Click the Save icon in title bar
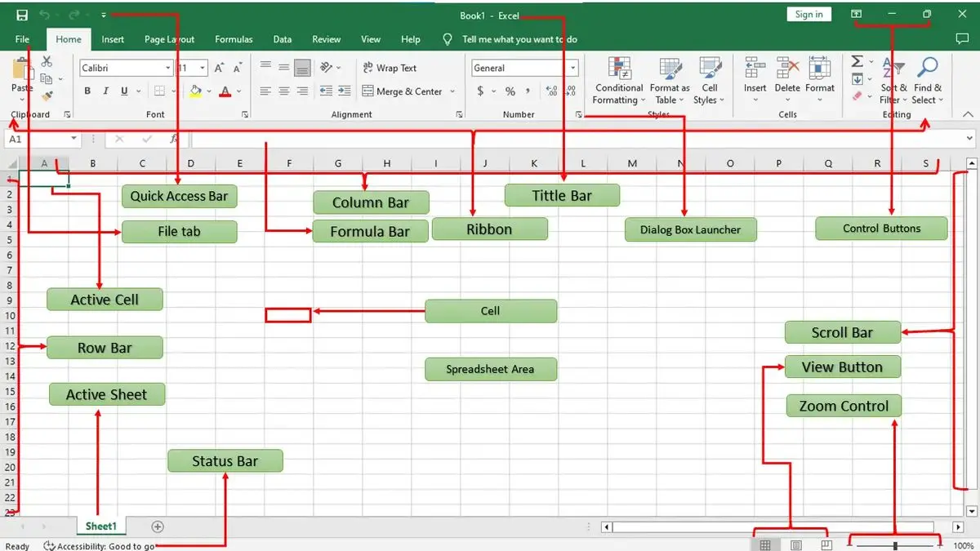Image resolution: width=980 pixels, height=551 pixels. (x=22, y=15)
